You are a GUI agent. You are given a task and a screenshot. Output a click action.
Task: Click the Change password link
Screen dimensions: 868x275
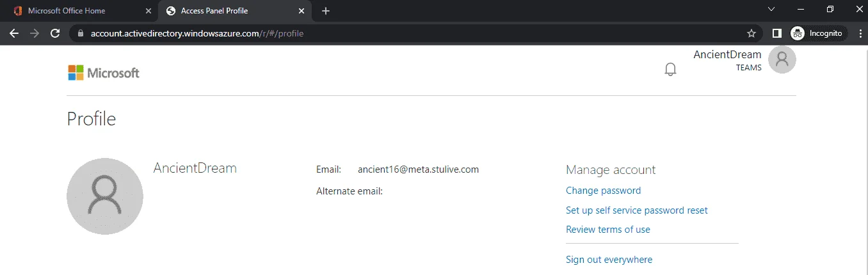coord(603,191)
